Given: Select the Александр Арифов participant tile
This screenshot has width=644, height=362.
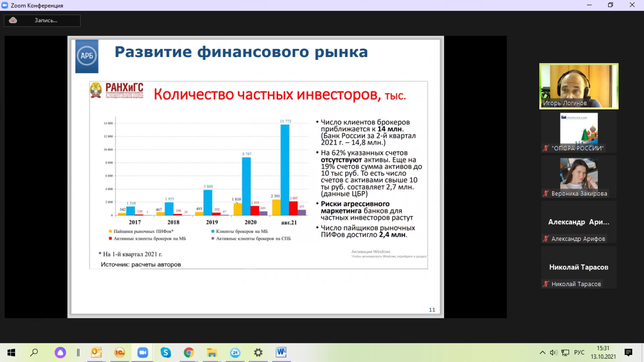Looking at the screenshot, I should pyautogui.click(x=579, y=222).
